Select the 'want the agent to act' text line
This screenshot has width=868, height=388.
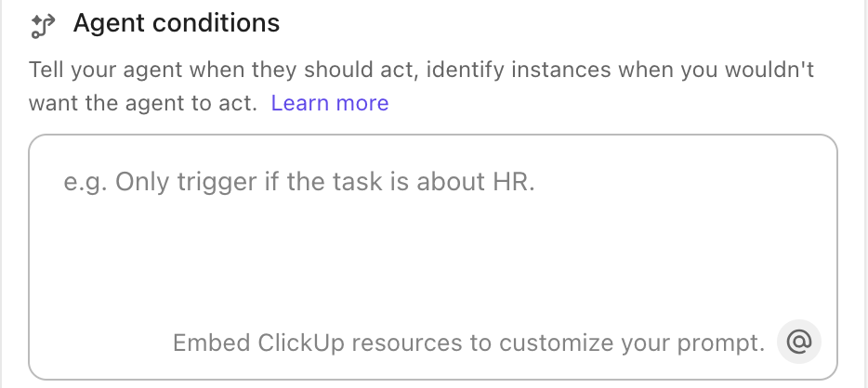pyautogui.click(x=142, y=103)
